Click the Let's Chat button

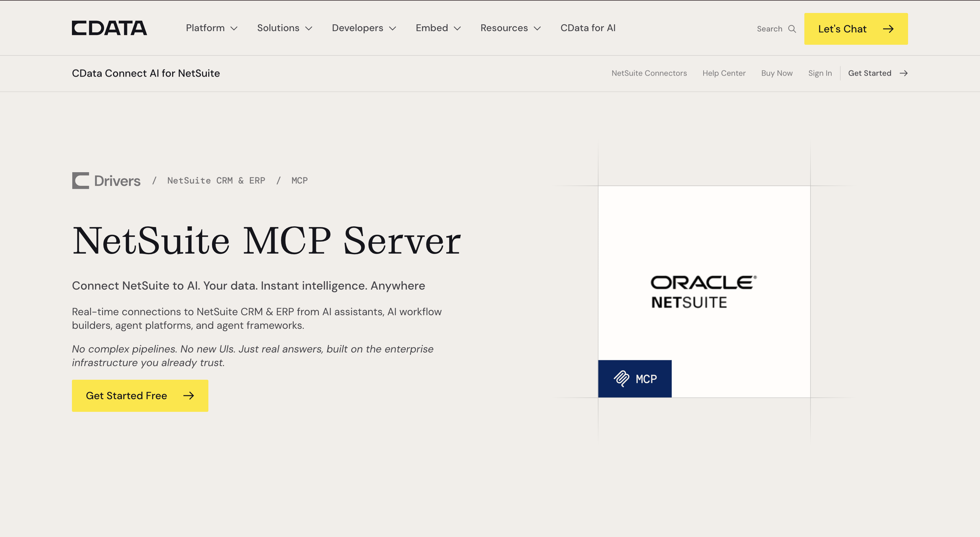(856, 29)
